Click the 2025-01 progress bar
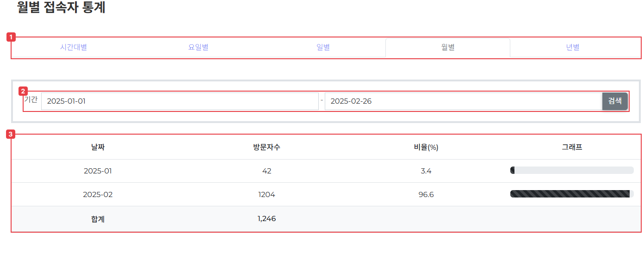The image size is (644, 253). (x=572, y=171)
